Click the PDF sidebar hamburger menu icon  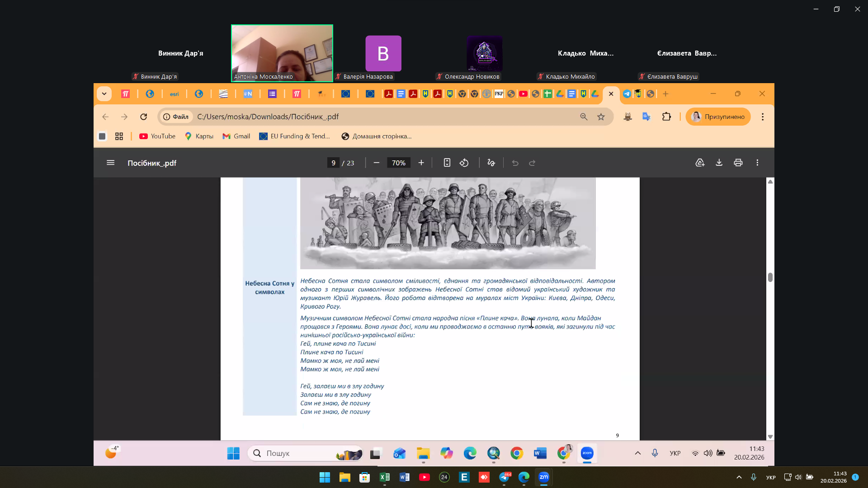click(110, 163)
